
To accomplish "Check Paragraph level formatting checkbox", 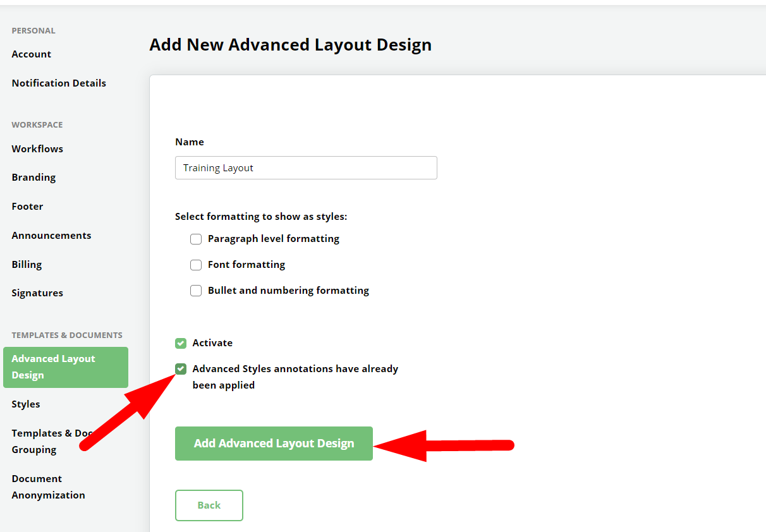I will point(196,239).
